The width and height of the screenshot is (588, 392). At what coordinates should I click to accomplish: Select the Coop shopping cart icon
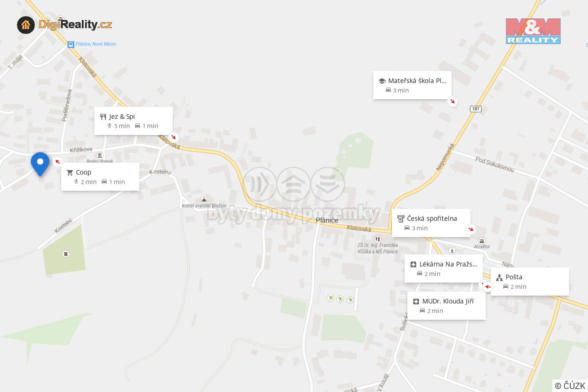[70, 173]
